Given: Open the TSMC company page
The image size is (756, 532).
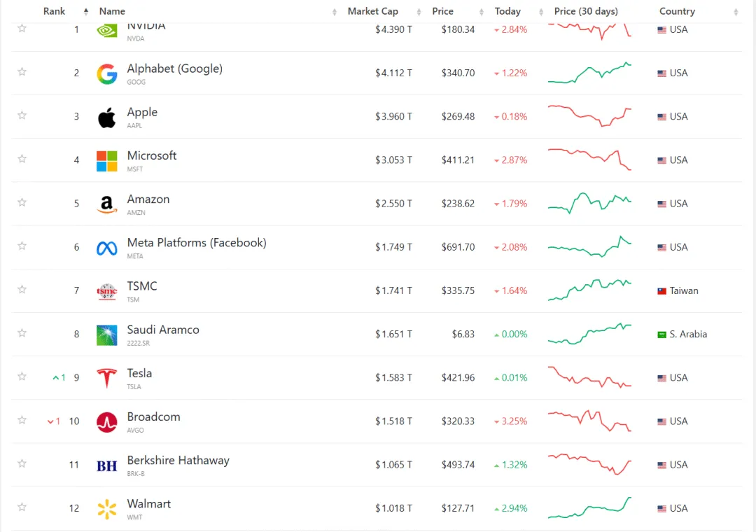Looking at the screenshot, I should click(142, 286).
